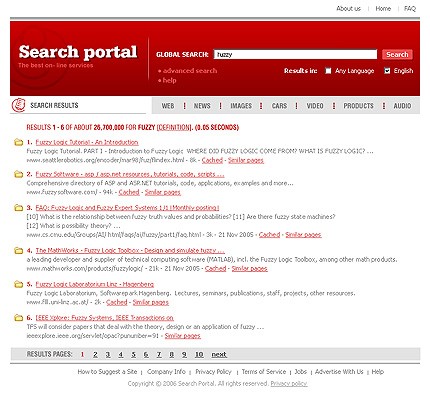Open FAQ: Fuzzy Logic and Fuzzy Expert Systems result
Viewport: 430px width, 393px height.
[127, 208]
